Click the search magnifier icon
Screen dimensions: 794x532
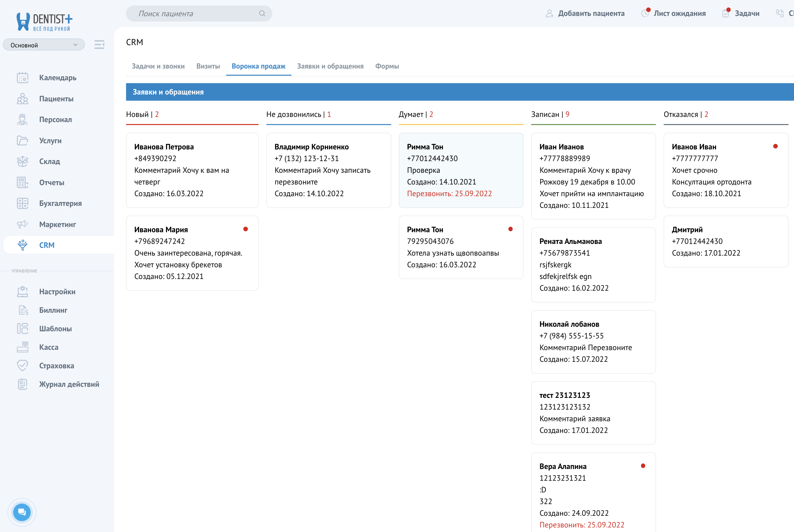[262, 14]
